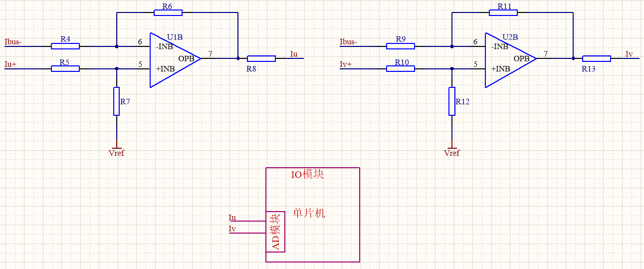Viewport: 644px width, 269px height.
Task: Select the IO模块 text label
Action: pos(307,175)
